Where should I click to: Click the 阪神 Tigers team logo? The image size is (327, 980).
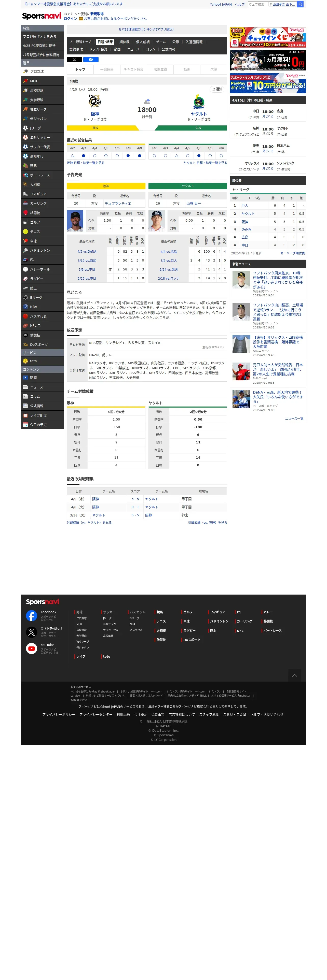(x=95, y=102)
